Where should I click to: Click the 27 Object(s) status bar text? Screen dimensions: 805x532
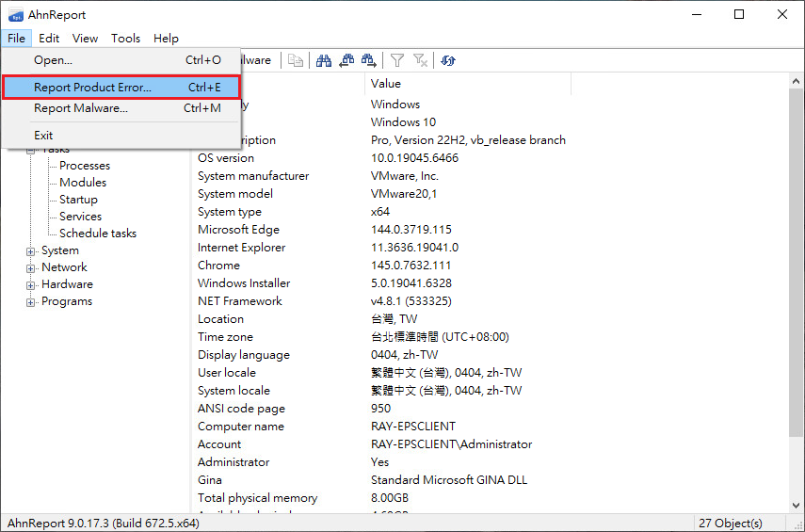click(x=731, y=524)
